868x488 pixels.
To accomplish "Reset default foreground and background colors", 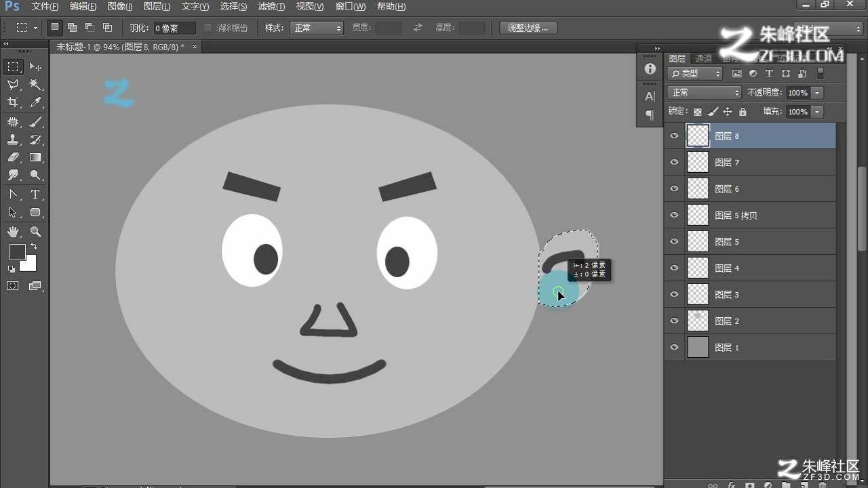I will pyautogui.click(x=12, y=269).
